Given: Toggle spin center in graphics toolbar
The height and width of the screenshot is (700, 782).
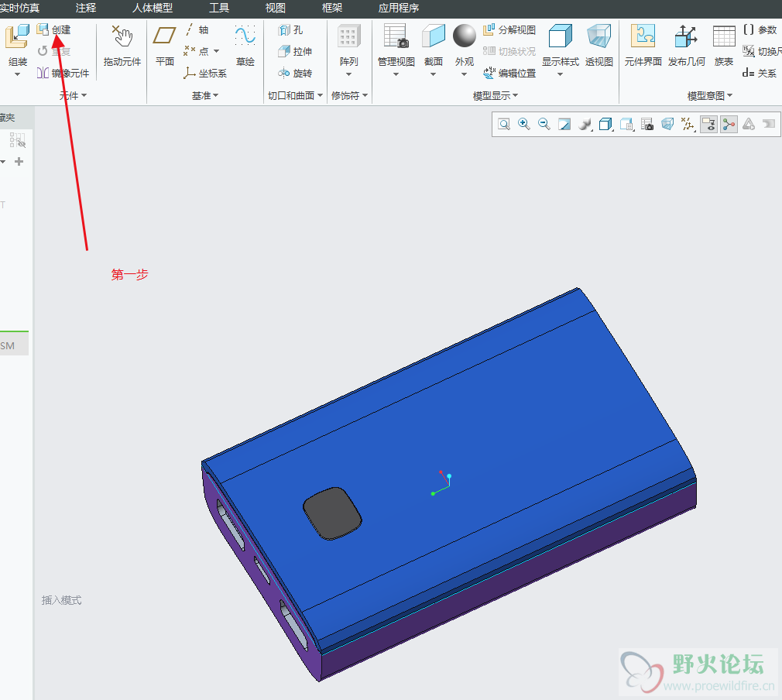Looking at the screenshot, I should [x=729, y=124].
